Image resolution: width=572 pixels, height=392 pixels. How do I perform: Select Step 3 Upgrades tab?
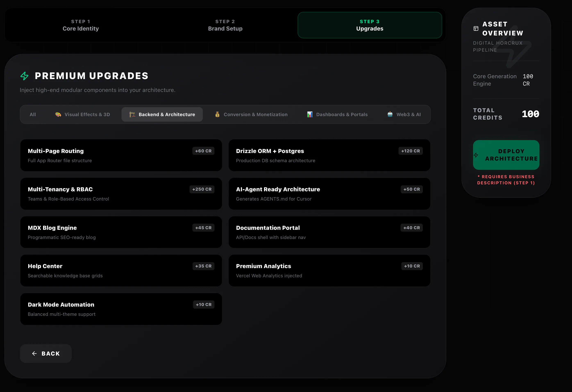click(x=370, y=25)
